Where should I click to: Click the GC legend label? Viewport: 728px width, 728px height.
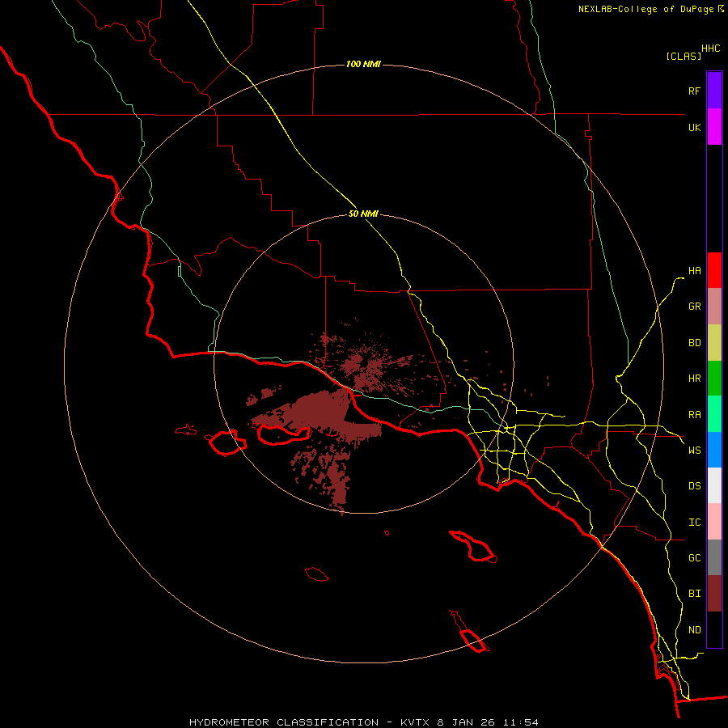pyautogui.click(x=694, y=558)
